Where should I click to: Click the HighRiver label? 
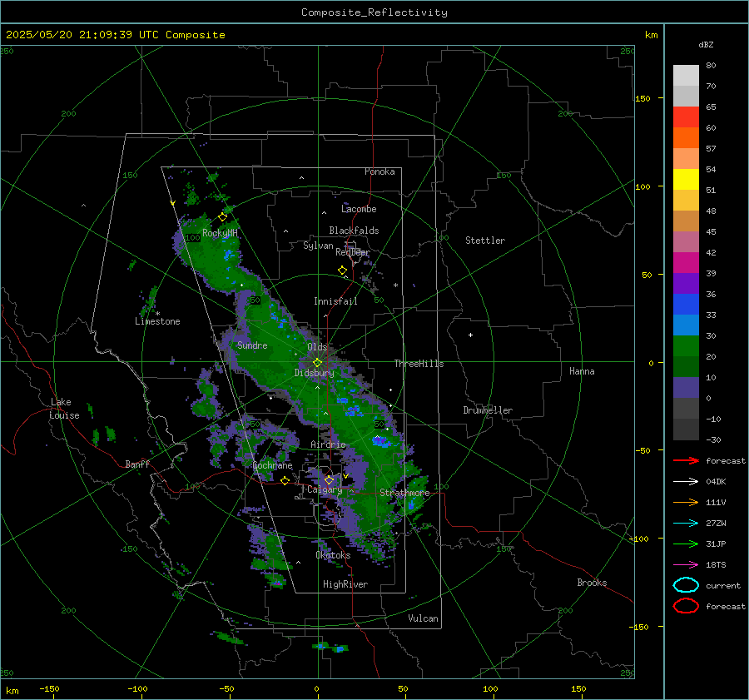(345, 584)
